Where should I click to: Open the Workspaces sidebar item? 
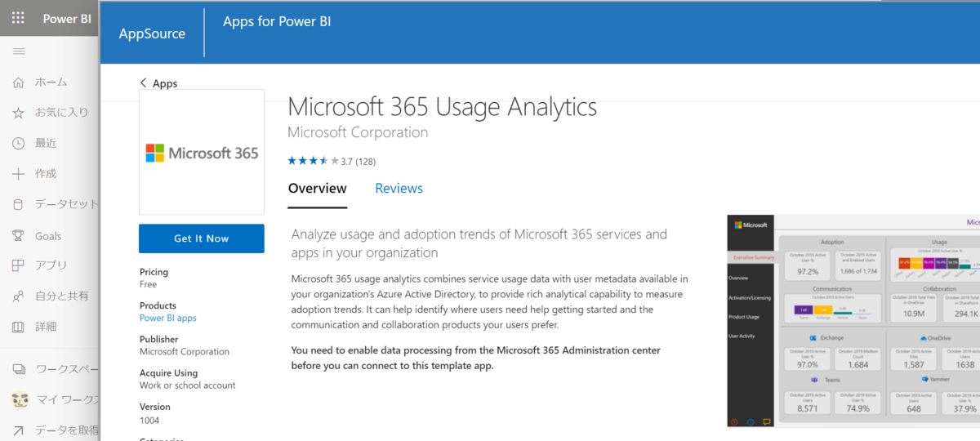point(57,369)
